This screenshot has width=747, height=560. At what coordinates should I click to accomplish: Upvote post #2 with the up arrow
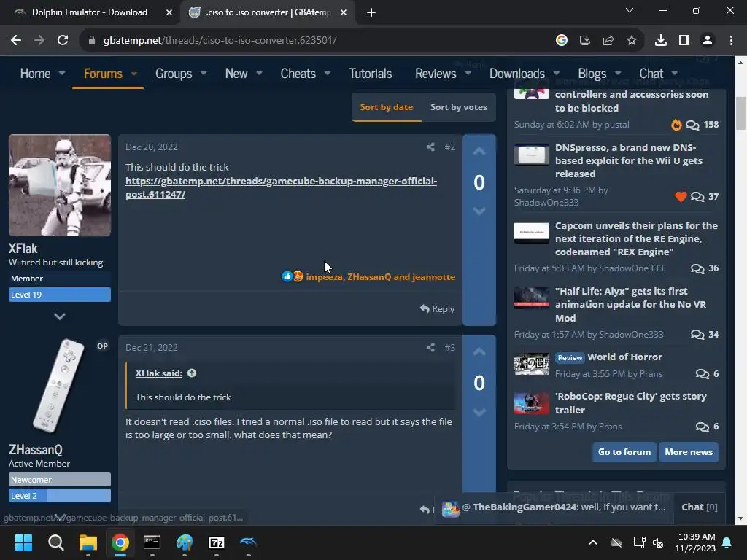coord(479,152)
